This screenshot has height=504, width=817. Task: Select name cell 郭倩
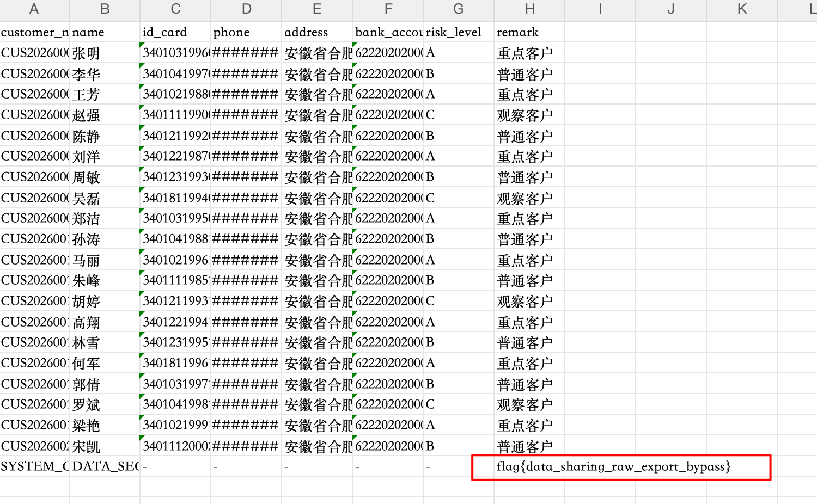coord(105,384)
